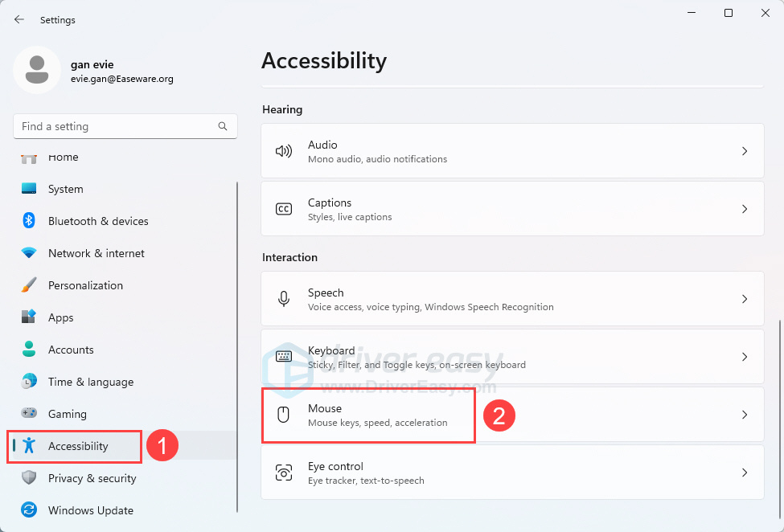Expand the Keyboard settings chevron

(744, 357)
